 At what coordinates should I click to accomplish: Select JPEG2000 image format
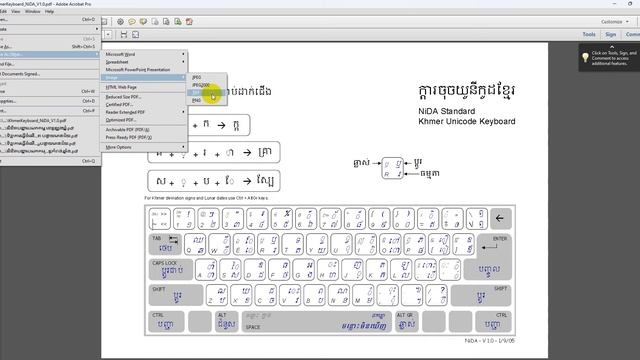click(207, 85)
